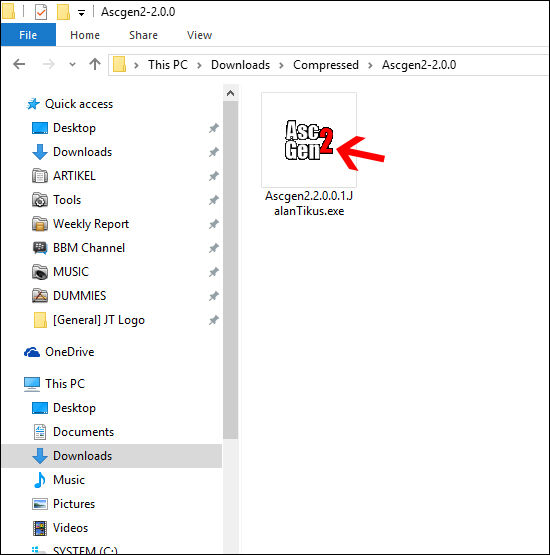550x555 pixels.
Task: Open the MUSIC pinned folder
Action: pyautogui.click(x=71, y=272)
